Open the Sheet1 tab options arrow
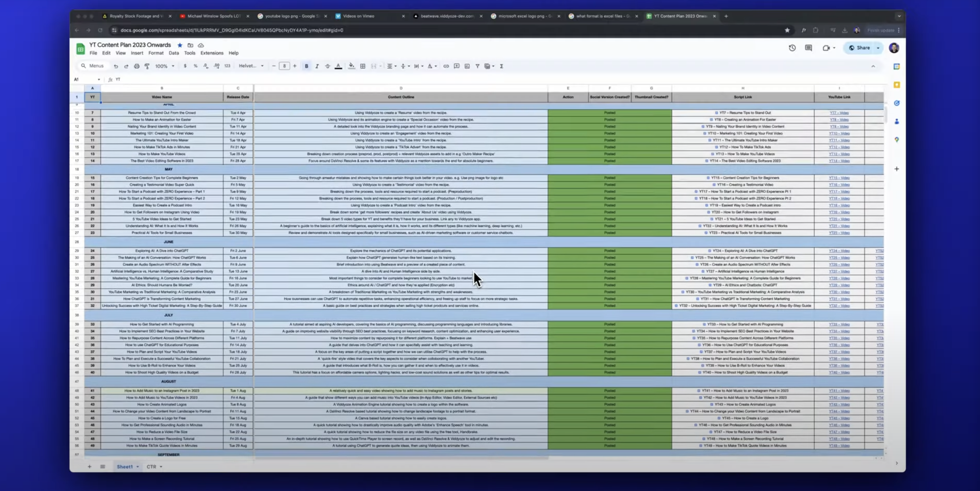 pyautogui.click(x=137, y=466)
